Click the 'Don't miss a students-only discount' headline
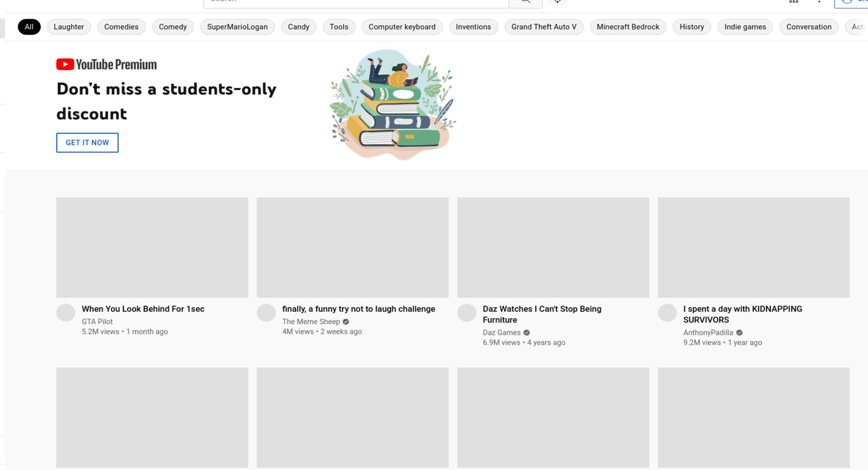The width and height of the screenshot is (868, 470). tap(166, 101)
